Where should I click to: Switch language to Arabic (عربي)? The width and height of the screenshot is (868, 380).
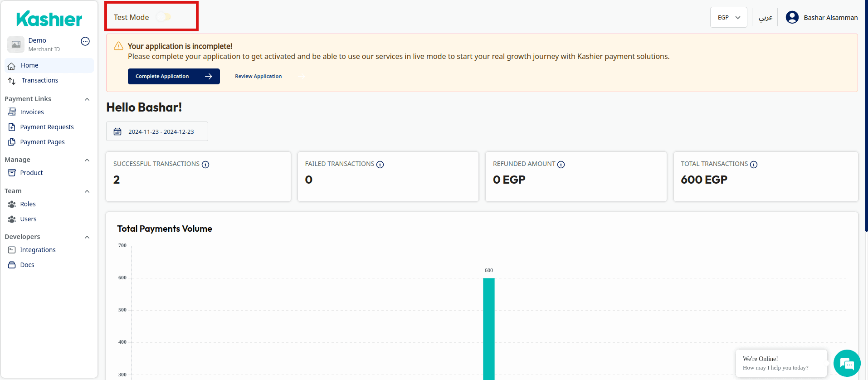766,18
